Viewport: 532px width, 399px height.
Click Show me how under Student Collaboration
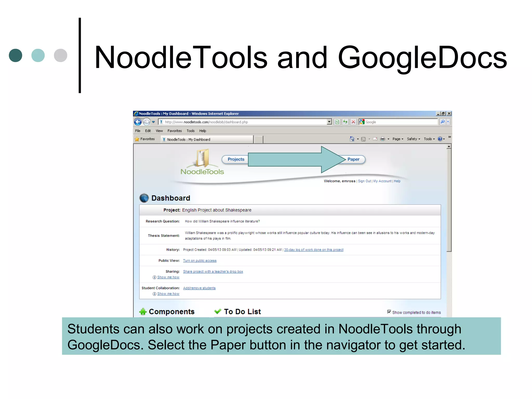(168, 294)
